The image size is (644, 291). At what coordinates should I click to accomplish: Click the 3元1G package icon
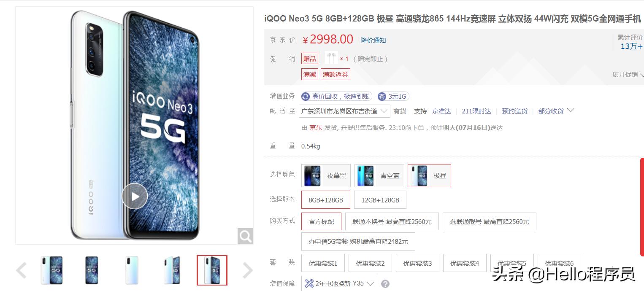(382, 97)
